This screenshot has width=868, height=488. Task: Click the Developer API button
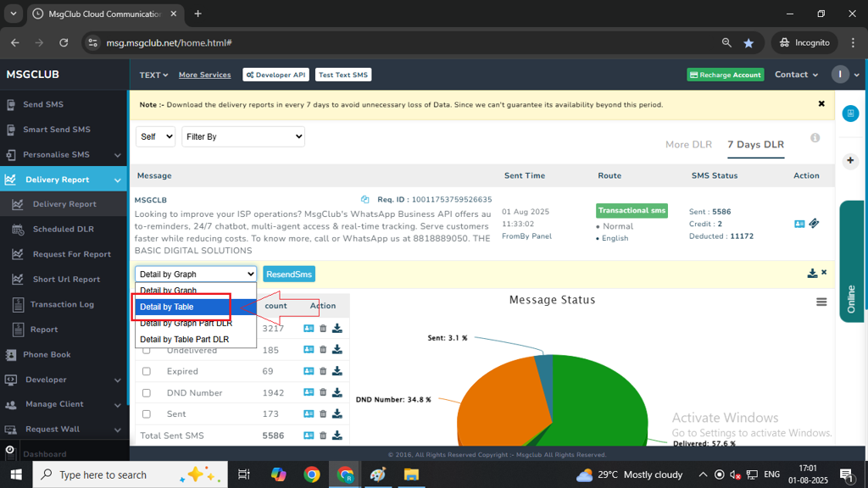point(275,75)
